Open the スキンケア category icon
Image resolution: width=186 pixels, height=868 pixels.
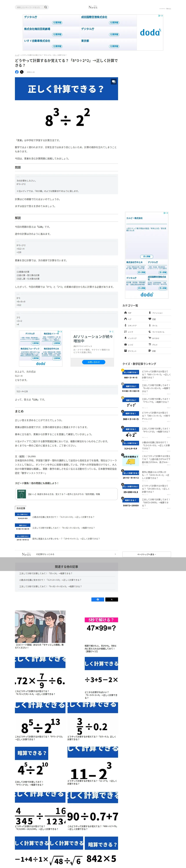point(126,325)
